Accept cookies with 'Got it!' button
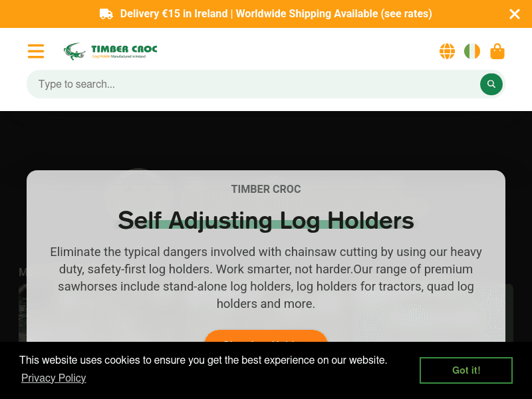Image resolution: width=532 pixels, height=399 pixels. (x=466, y=370)
